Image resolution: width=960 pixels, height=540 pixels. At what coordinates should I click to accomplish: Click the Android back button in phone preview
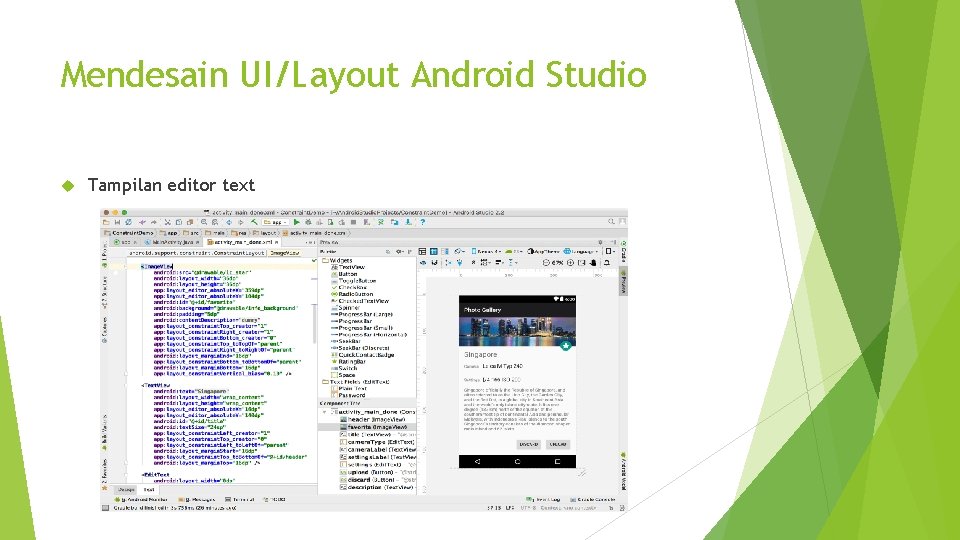(478, 462)
